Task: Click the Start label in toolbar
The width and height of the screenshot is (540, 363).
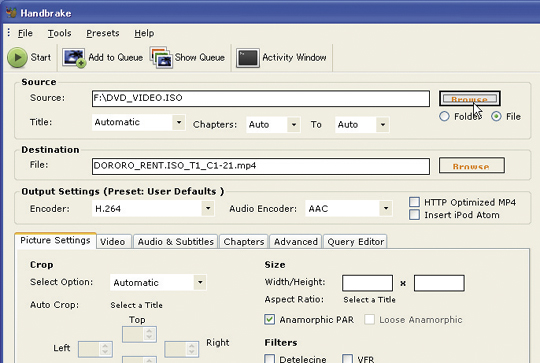Action: pos(41,57)
